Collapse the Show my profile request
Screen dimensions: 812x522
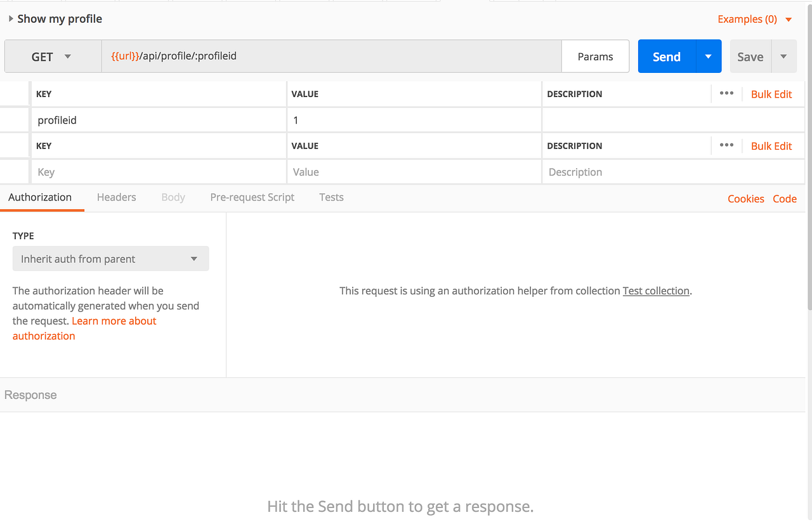pos(10,18)
